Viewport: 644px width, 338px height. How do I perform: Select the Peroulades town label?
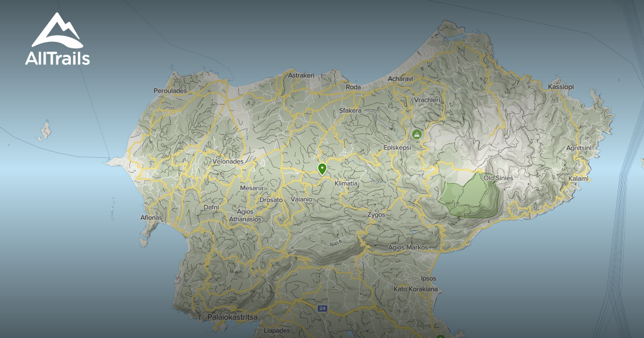[x=171, y=91]
